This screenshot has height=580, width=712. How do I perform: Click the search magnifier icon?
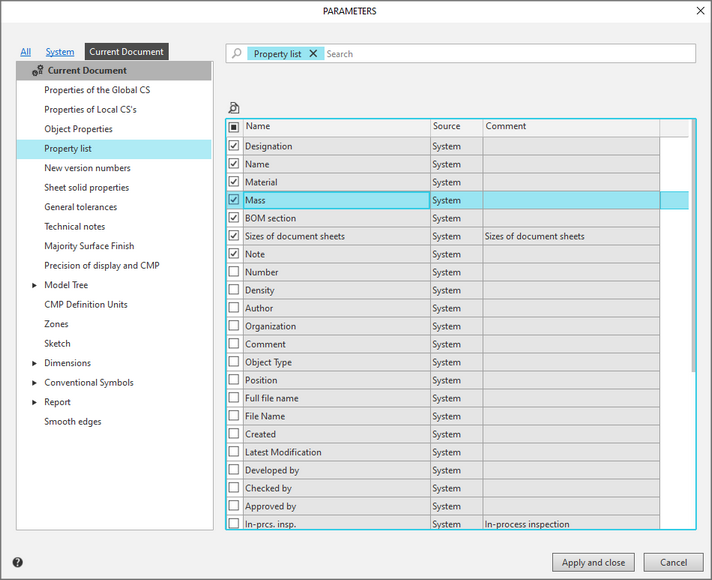(x=237, y=54)
